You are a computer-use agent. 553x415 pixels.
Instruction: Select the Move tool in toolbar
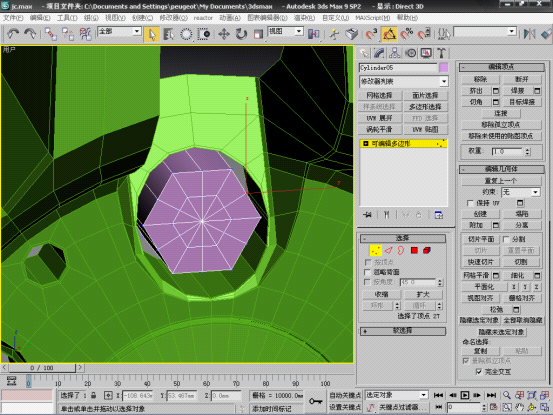pyautogui.click(x=224, y=34)
